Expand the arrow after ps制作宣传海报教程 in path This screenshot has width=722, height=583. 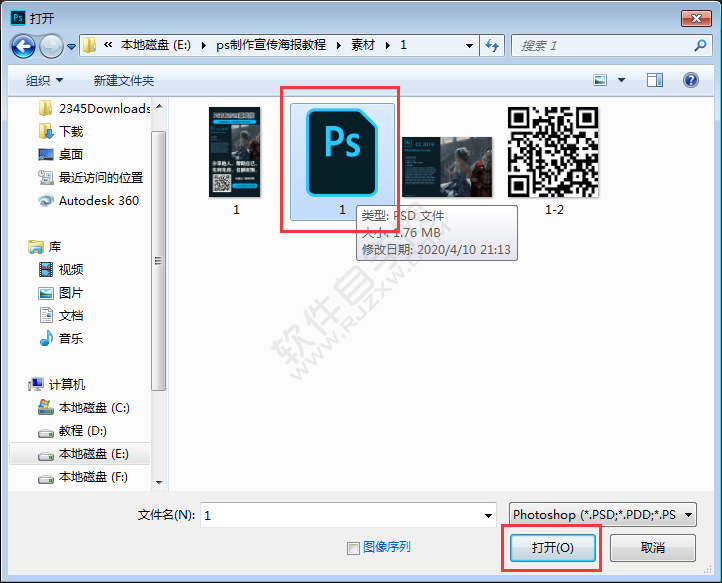(338, 46)
